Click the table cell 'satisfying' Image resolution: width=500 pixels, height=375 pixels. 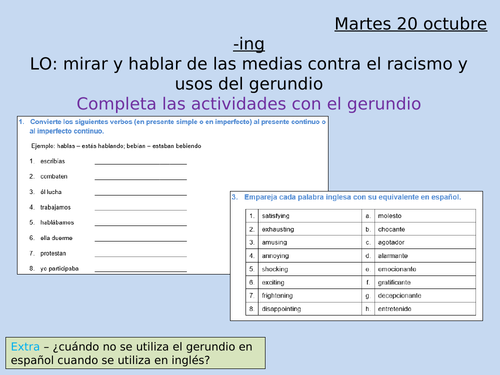[310, 216]
